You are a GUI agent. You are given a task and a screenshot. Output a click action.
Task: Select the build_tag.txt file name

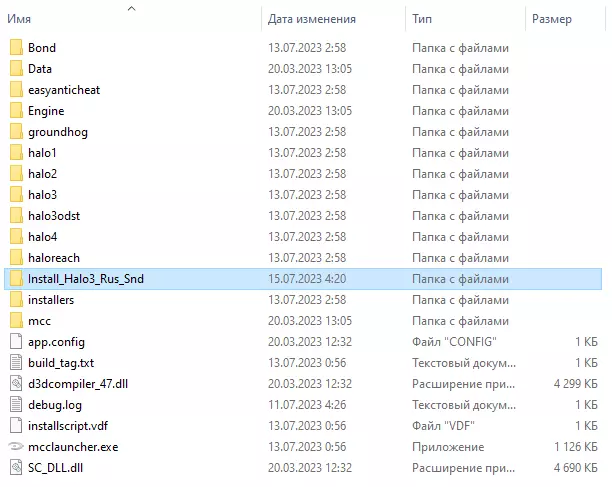click(61, 363)
